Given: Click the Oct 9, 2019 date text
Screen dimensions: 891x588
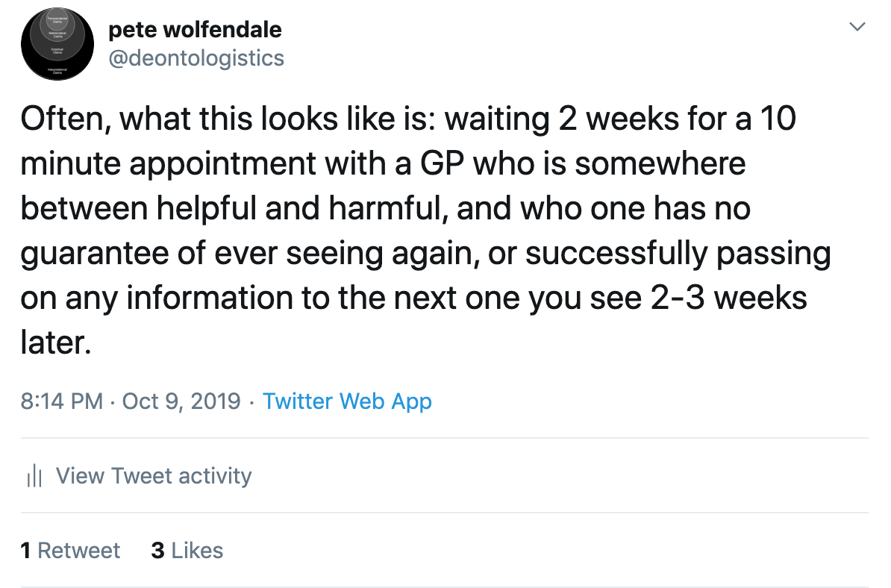Looking at the screenshot, I should [x=180, y=401].
